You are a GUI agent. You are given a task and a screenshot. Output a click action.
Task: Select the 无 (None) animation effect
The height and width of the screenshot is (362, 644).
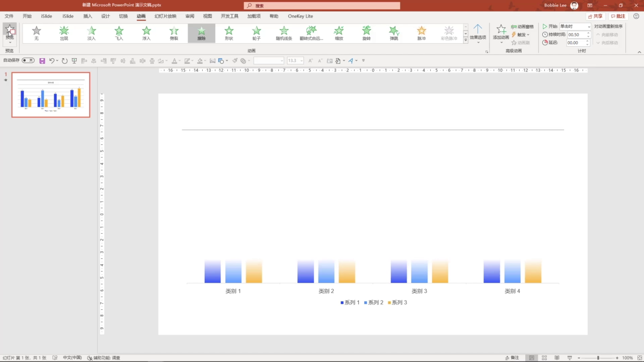click(36, 33)
